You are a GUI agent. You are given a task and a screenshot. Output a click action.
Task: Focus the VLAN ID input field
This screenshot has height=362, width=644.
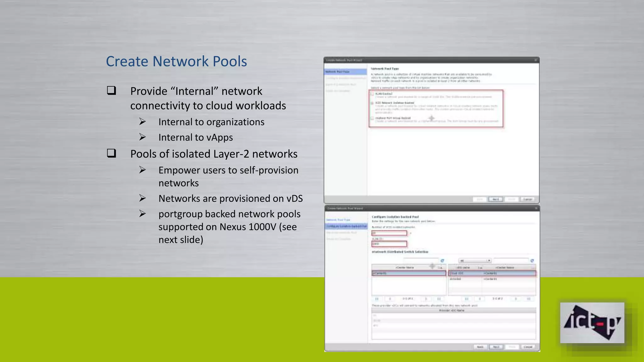[x=389, y=244]
